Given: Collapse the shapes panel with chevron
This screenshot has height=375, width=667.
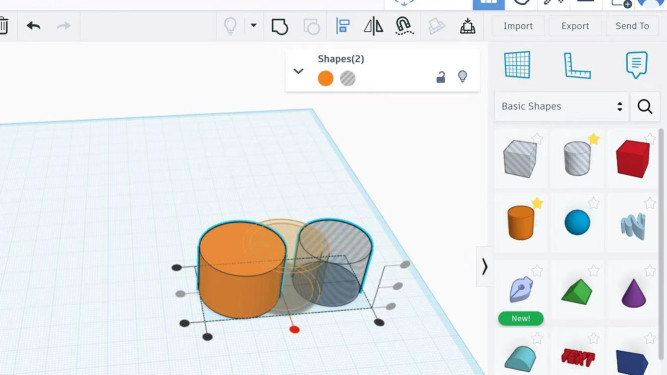Looking at the screenshot, I should [x=484, y=267].
